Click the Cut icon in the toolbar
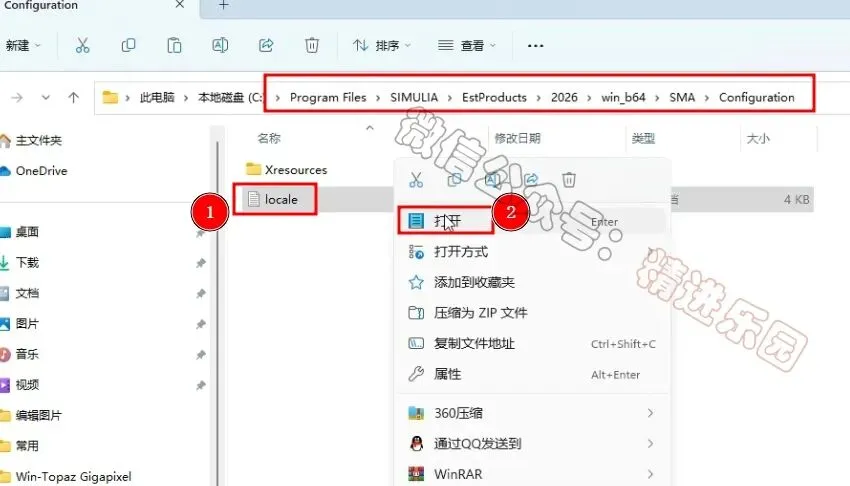Image resolution: width=850 pixels, height=486 pixels. [x=82, y=46]
